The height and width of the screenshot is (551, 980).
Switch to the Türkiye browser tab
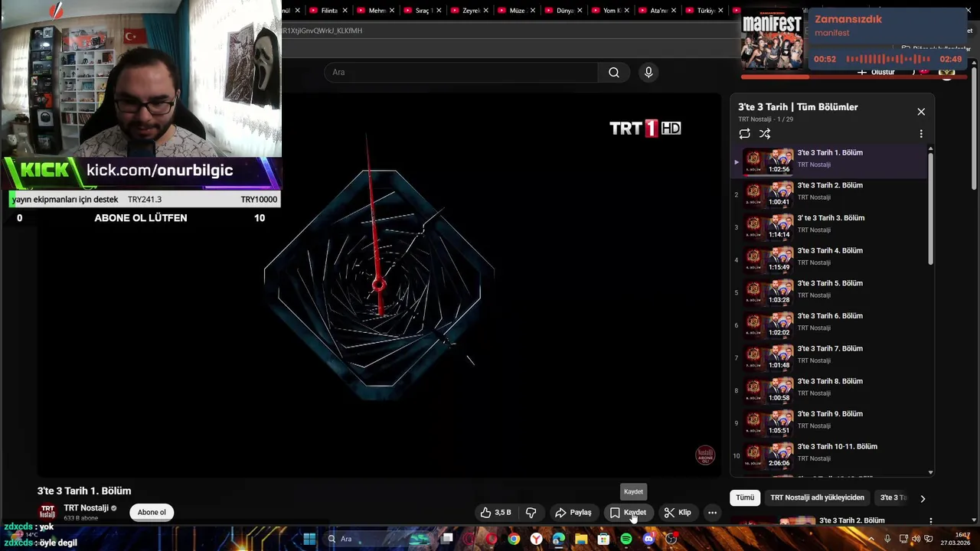pos(705,11)
